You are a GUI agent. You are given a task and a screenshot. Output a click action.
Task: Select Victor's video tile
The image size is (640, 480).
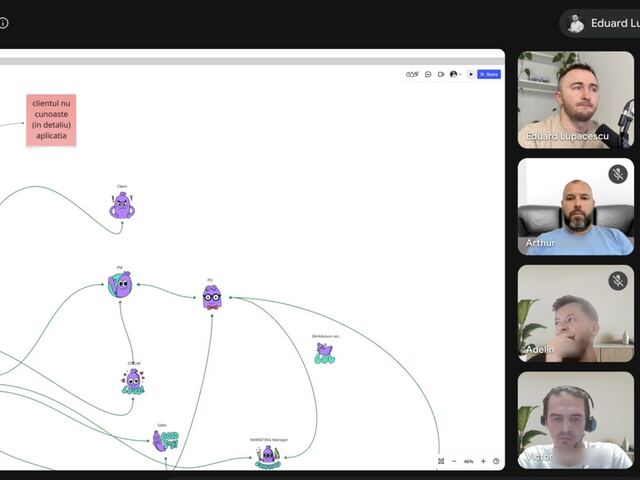(x=576, y=420)
